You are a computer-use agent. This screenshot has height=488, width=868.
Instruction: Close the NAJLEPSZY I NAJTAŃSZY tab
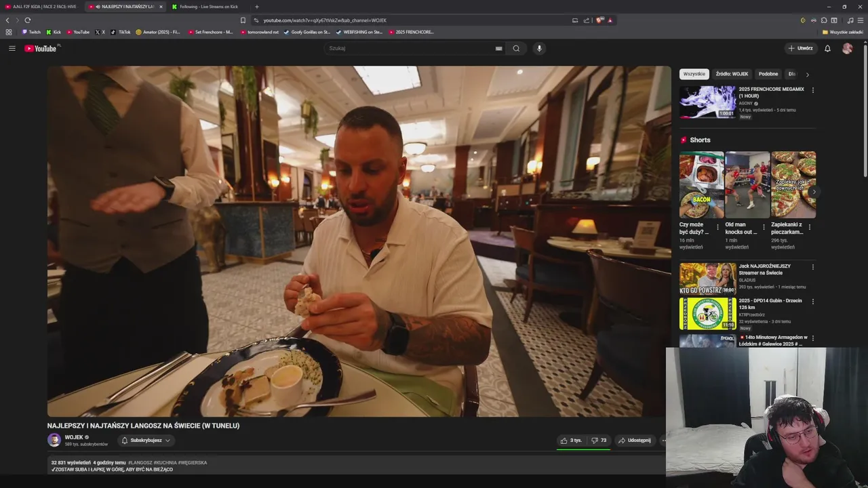click(161, 7)
